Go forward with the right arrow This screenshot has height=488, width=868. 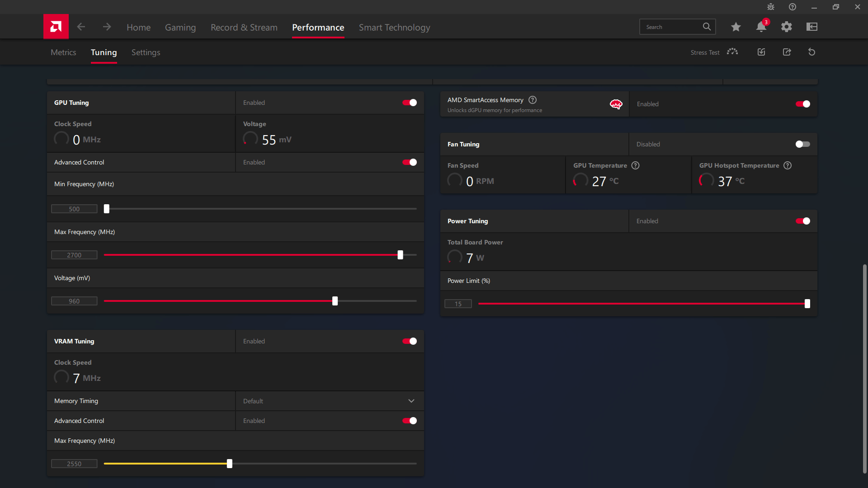(x=107, y=27)
